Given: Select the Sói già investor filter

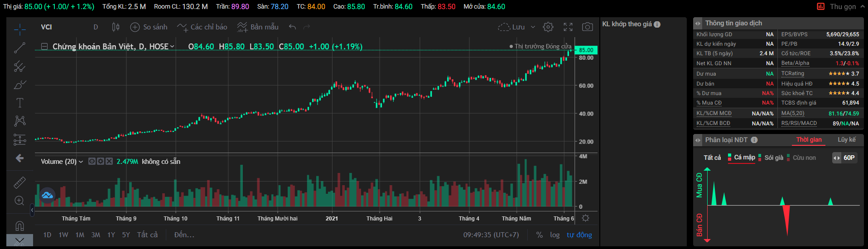Looking at the screenshot, I should point(773,158).
